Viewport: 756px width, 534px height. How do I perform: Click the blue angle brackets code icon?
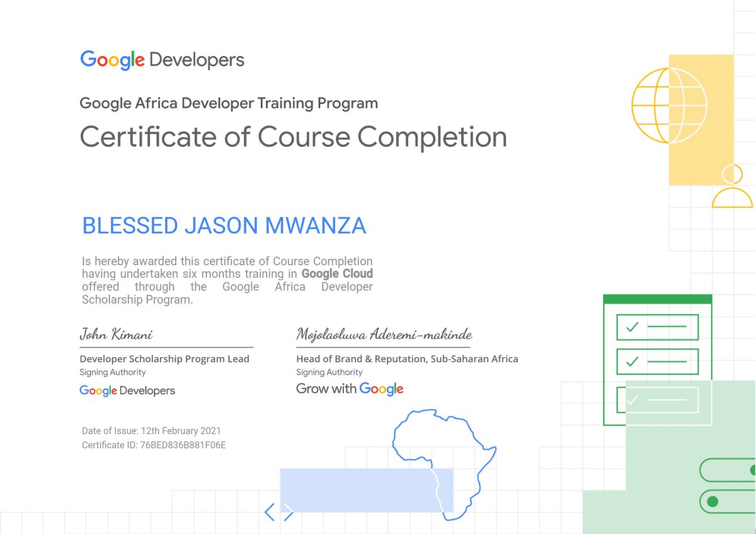(278, 511)
